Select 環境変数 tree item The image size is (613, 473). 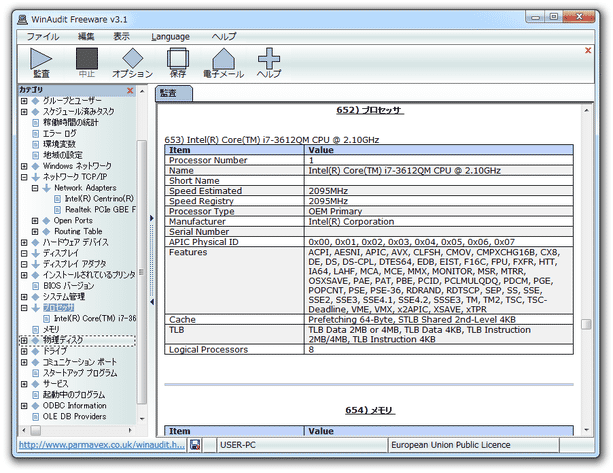(x=59, y=144)
